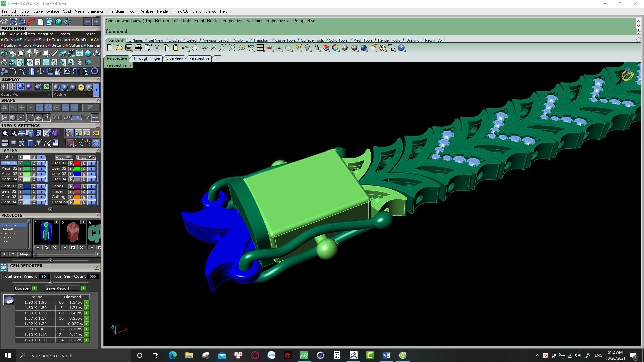Viewport: 644px width, 362px height.
Task: Switch to the Through Finger viewport tab
Action: point(147,58)
